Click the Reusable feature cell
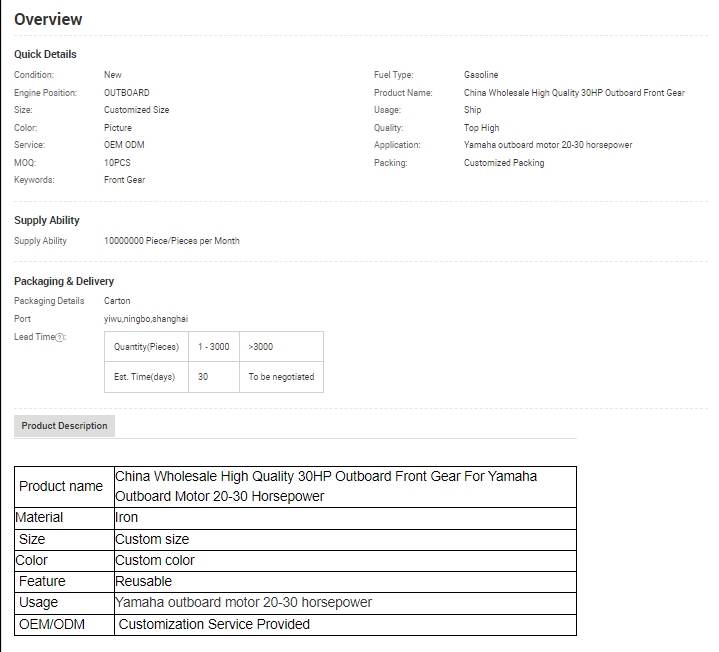 pos(144,581)
